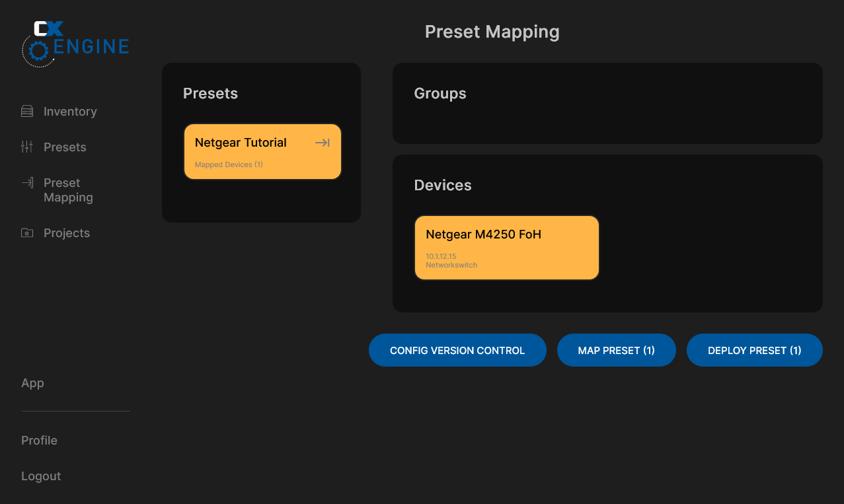Image resolution: width=844 pixels, height=504 pixels.
Task: Go to the Presets page
Action: [x=65, y=147]
